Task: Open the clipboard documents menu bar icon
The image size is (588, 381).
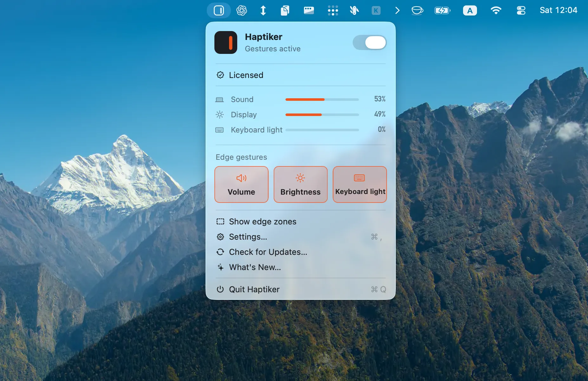Action: pyautogui.click(x=285, y=10)
